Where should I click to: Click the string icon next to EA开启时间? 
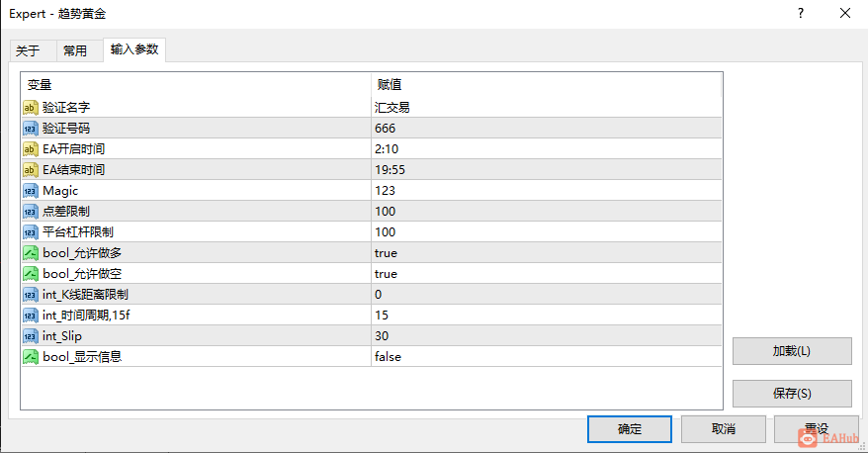[x=31, y=149]
